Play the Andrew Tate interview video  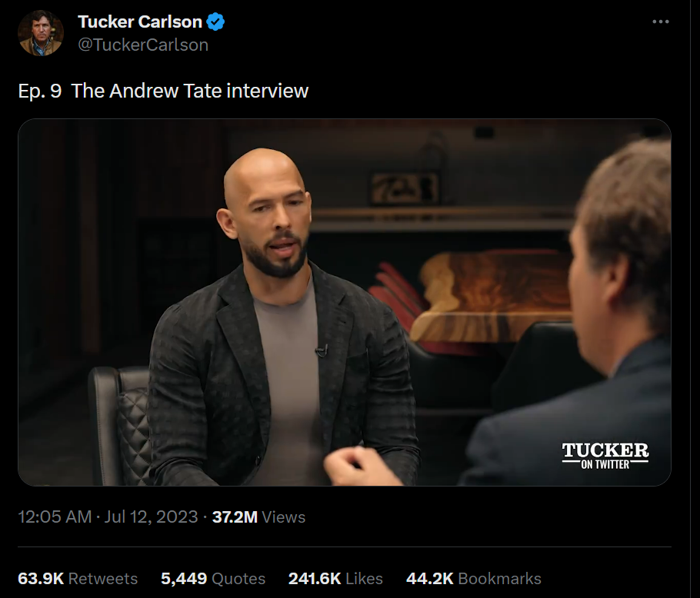pyautogui.click(x=344, y=302)
